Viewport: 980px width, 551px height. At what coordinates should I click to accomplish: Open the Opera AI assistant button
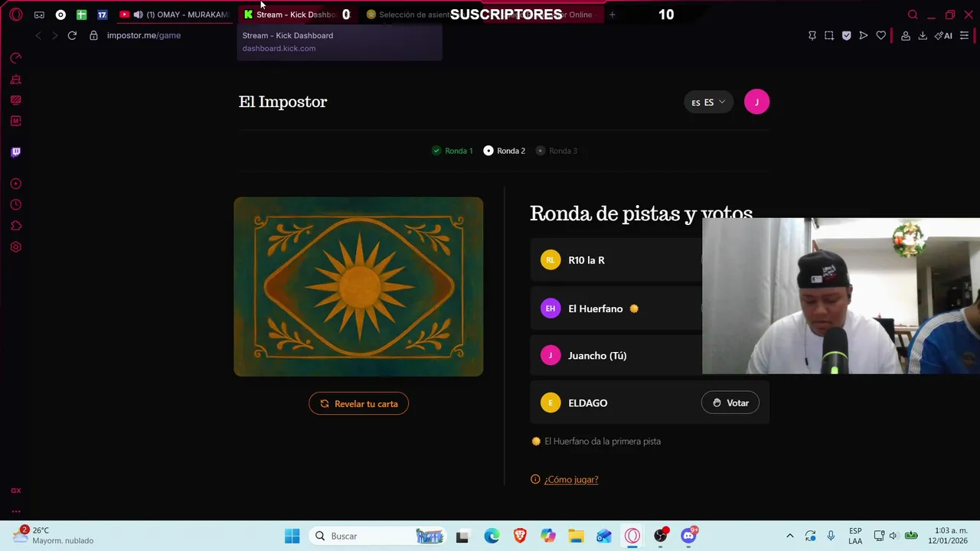tap(944, 35)
